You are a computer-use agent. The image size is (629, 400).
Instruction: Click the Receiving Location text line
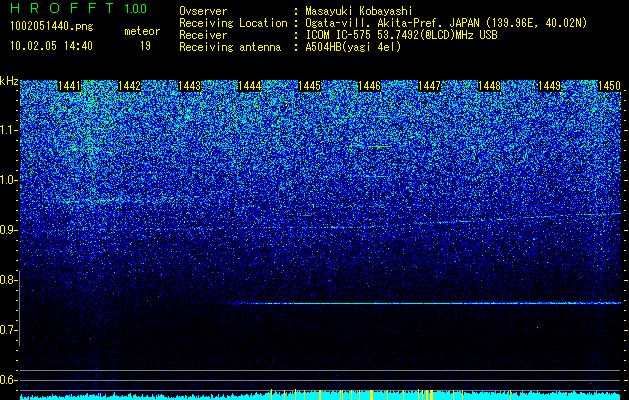[383, 23]
